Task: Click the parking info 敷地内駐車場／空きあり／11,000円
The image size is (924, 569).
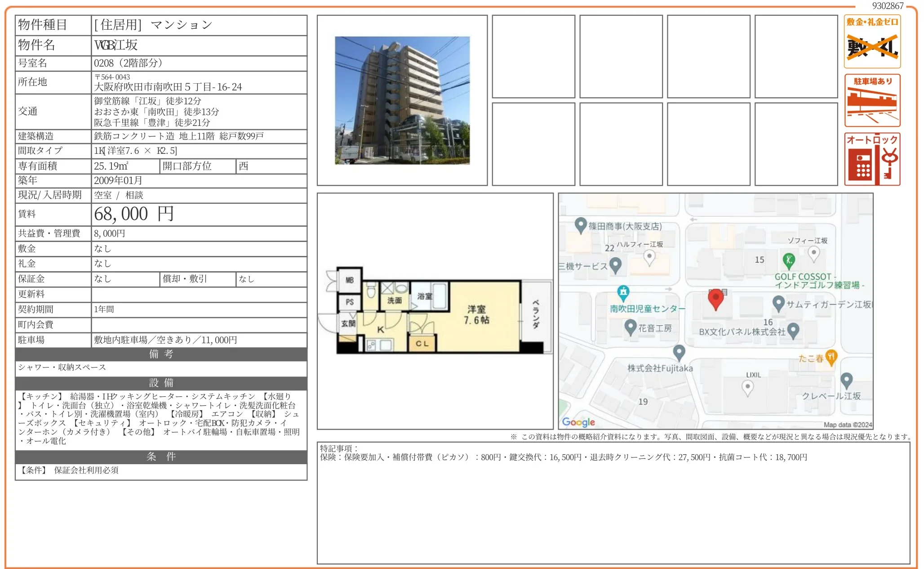Action: [x=165, y=340]
